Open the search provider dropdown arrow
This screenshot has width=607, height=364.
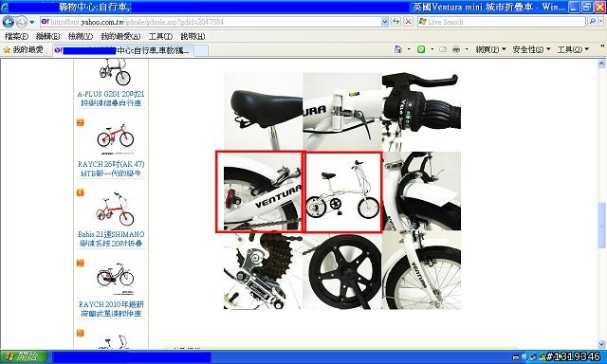pos(600,22)
